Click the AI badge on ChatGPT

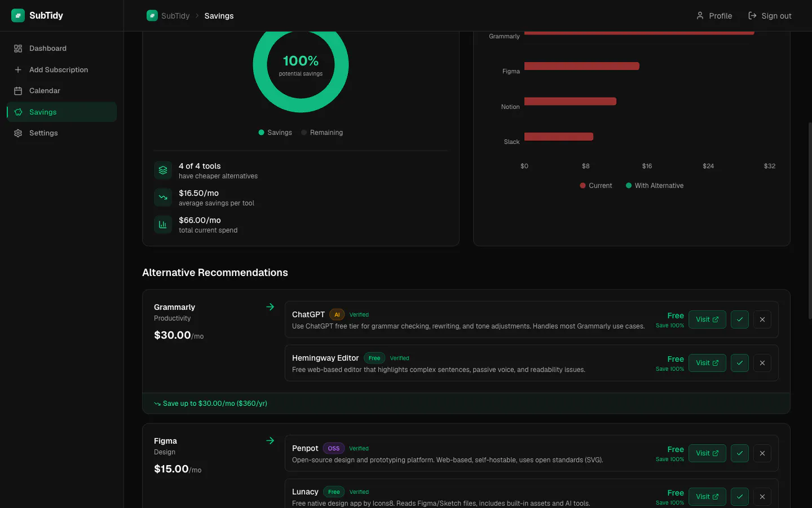(337, 315)
